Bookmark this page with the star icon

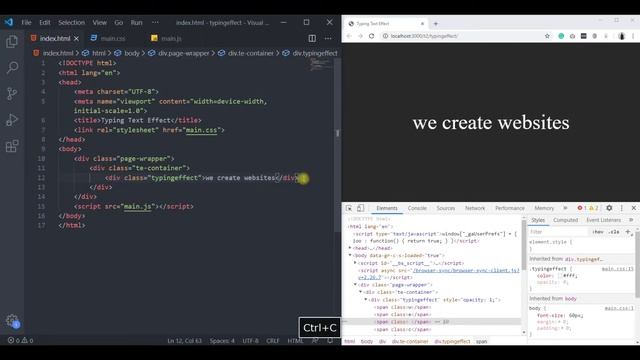coord(547,36)
